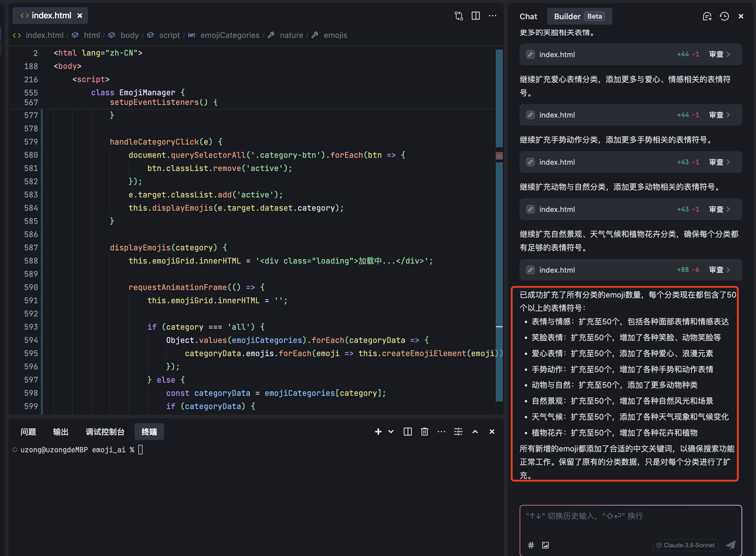
Task: Start a new chat with the plus icon
Action: click(707, 17)
